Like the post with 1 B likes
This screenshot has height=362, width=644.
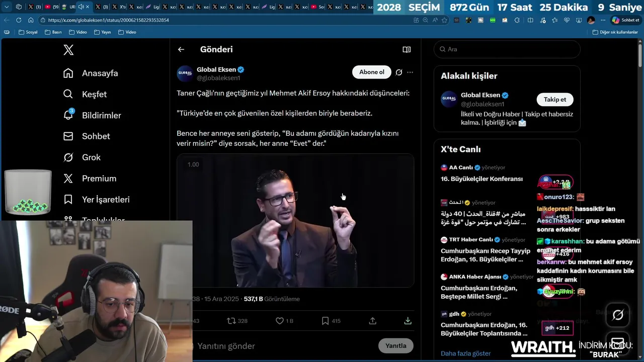pos(284,321)
